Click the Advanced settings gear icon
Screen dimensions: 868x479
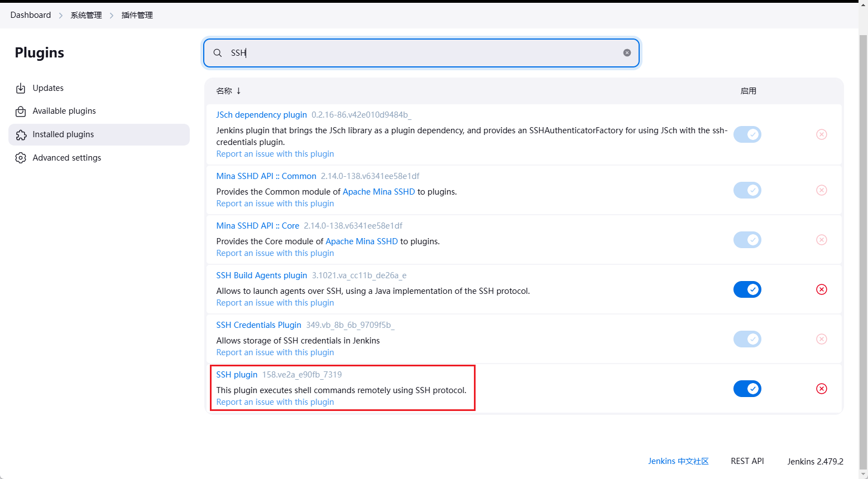21,158
